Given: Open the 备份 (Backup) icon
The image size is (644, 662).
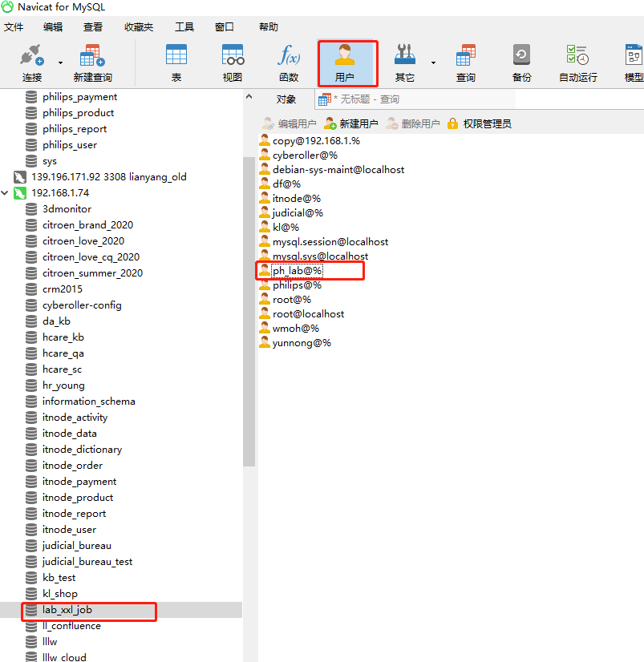Looking at the screenshot, I should pyautogui.click(x=521, y=62).
